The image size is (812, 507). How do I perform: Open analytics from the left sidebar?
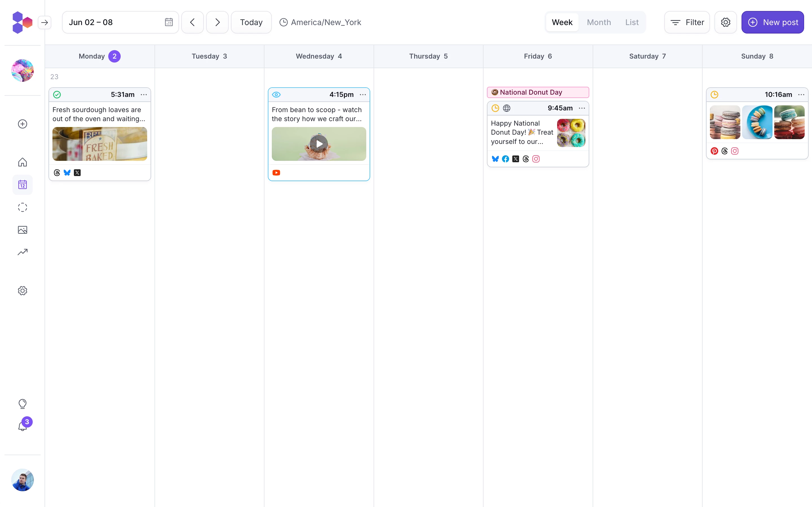point(22,252)
